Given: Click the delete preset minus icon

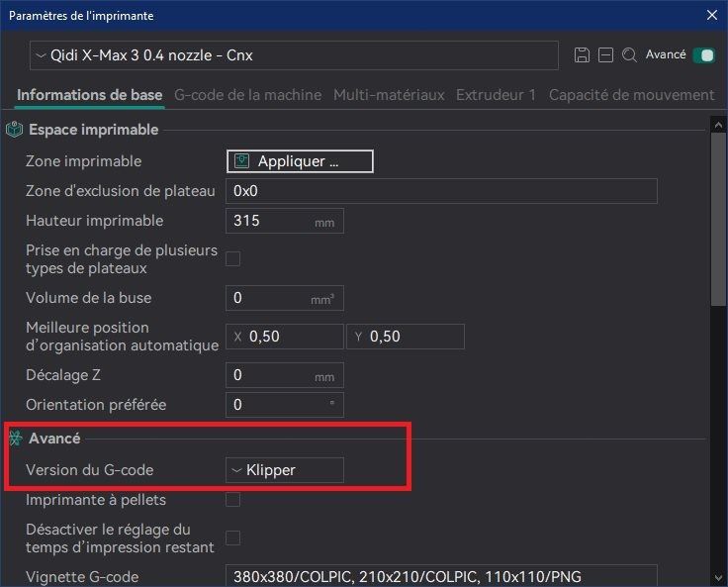Looking at the screenshot, I should pos(605,54).
